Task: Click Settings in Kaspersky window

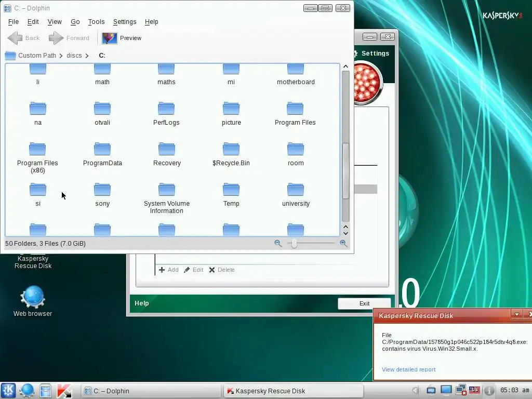Action: pyautogui.click(x=375, y=54)
